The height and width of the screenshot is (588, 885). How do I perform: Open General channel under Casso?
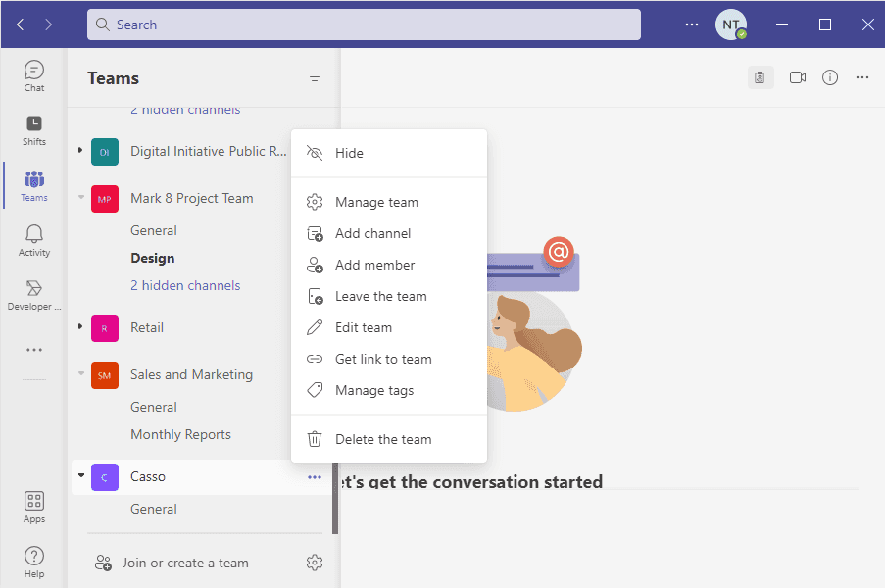(x=154, y=509)
